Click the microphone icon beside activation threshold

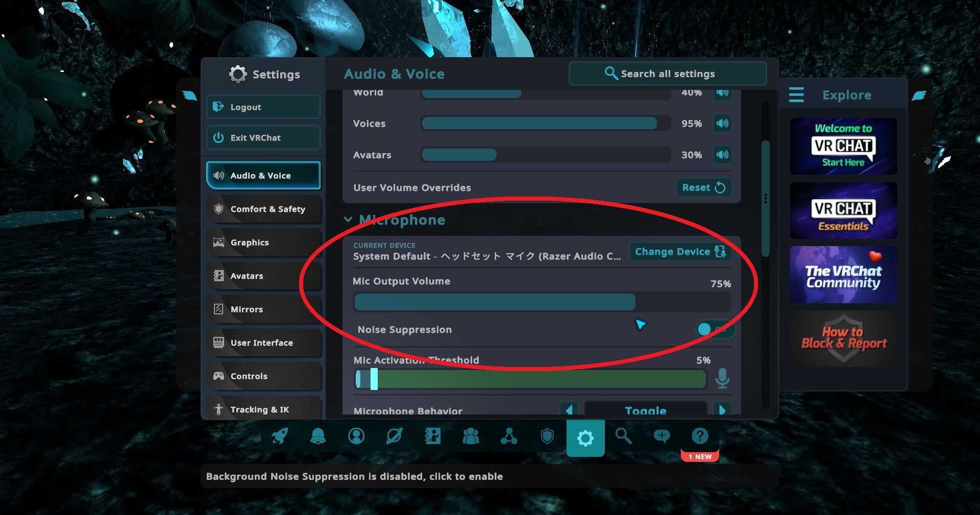722,379
